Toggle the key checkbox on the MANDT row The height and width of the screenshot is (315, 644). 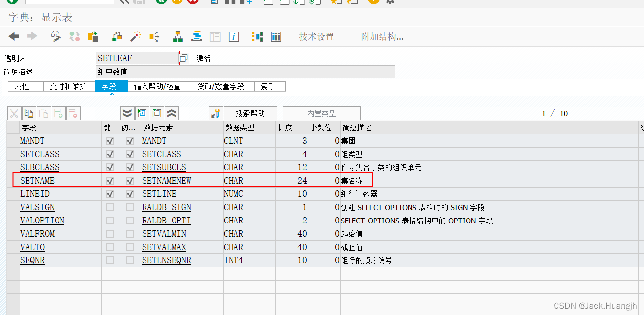click(110, 140)
